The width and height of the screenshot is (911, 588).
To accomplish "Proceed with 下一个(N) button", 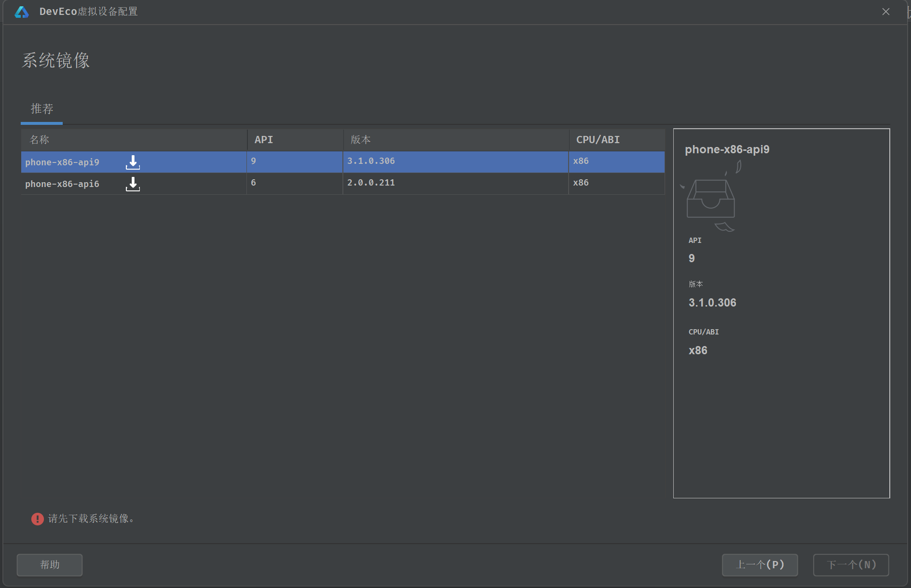I will (x=851, y=565).
